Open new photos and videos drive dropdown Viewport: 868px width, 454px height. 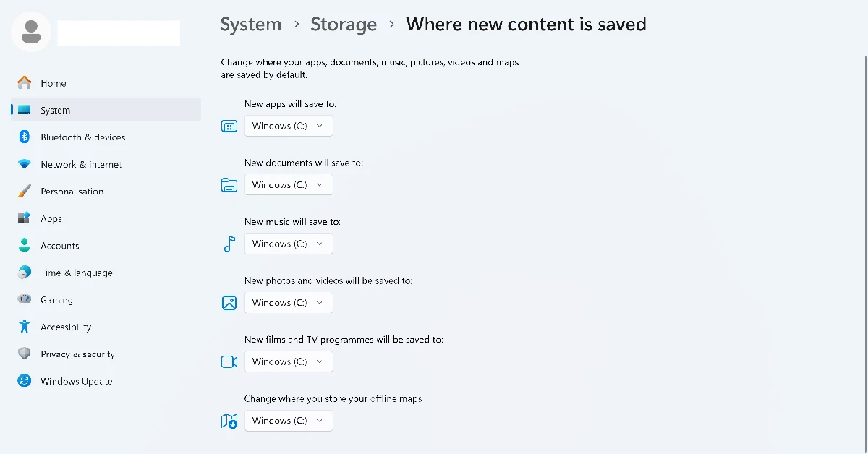(x=289, y=303)
